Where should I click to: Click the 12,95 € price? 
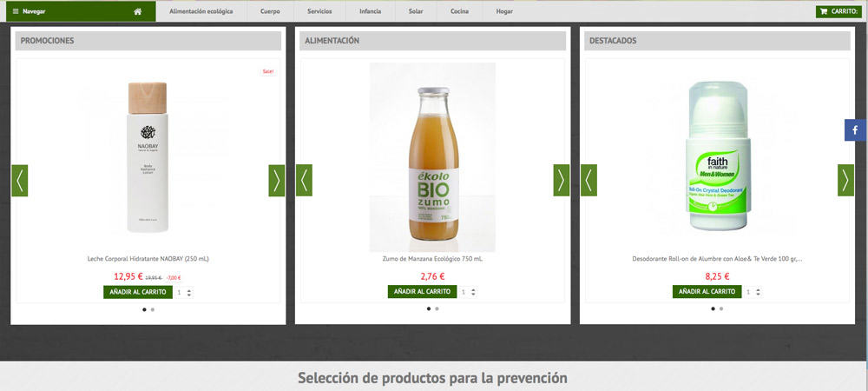[x=128, y=276]
